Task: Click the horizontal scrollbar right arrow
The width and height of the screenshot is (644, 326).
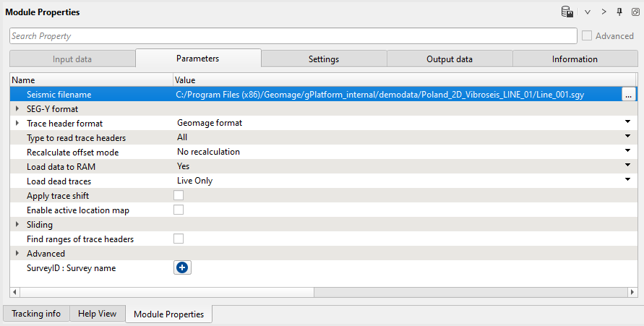Action: click(x=633, y=292)
